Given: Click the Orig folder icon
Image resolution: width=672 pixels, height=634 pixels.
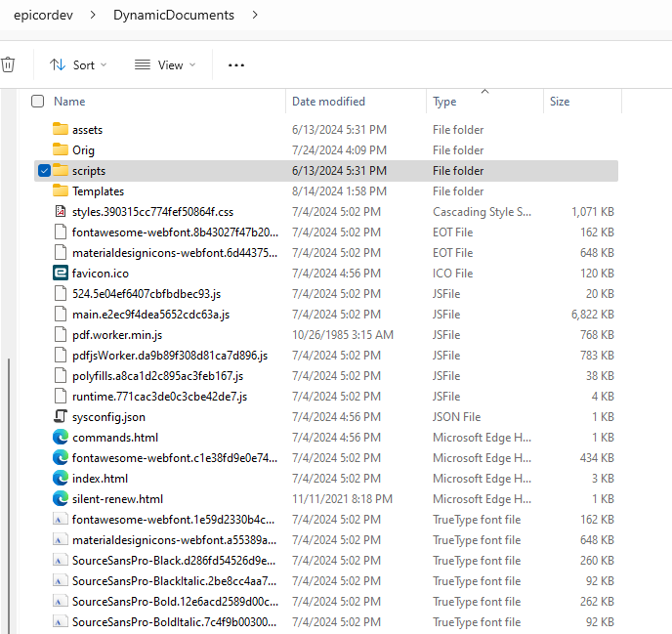Looking at the screenshot, I should (x=61, y=149).
